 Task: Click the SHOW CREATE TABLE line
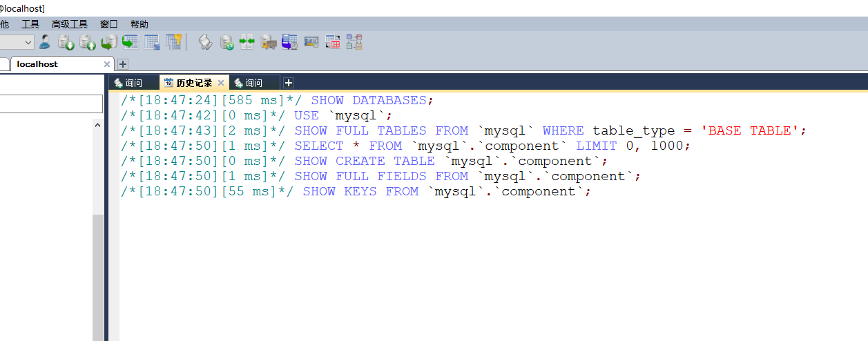[365, 161]
